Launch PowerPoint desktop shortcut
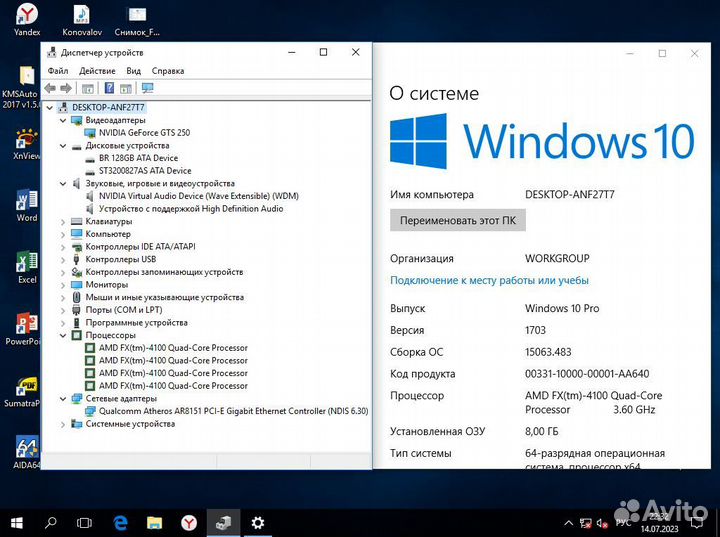This screenshot has height=537, width=720. 24,329
